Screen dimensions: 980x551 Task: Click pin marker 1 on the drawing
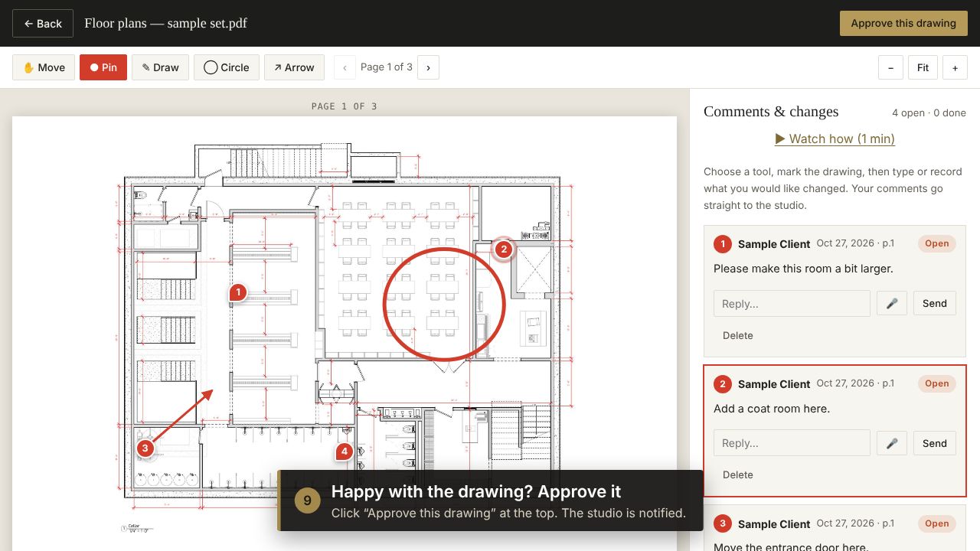(x=238, y=292)
